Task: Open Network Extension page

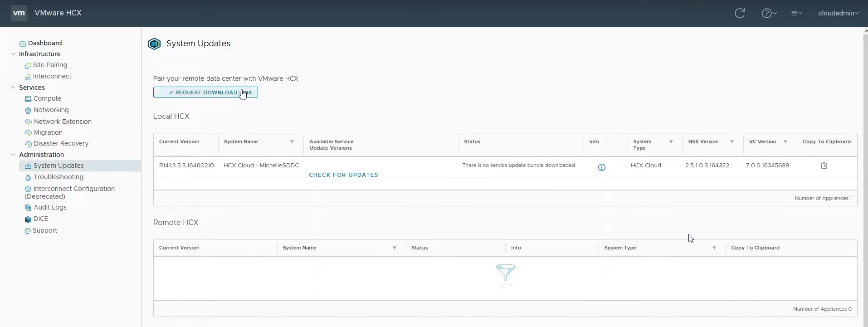Action: point(63,122)
